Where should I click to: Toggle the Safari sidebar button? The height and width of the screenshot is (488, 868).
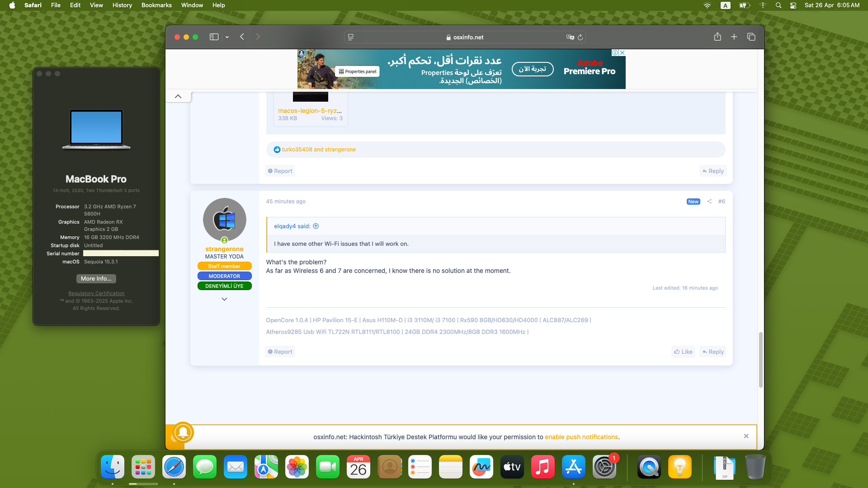coord(214,37)
